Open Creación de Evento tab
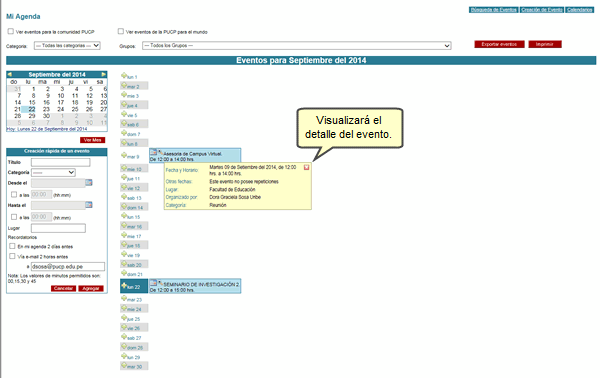Screen dimensions: 600x378 tap(542, 10)
